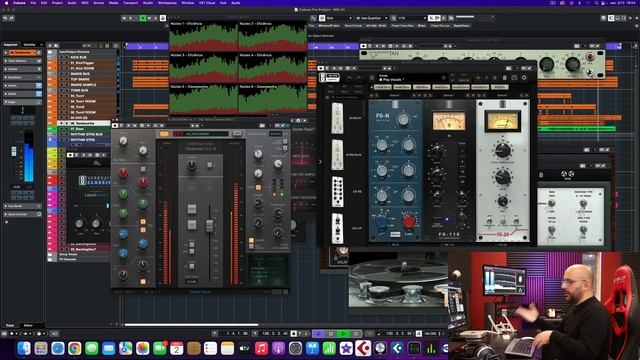Click the Channel Strip plugin's volume fader

coord(209,225)
